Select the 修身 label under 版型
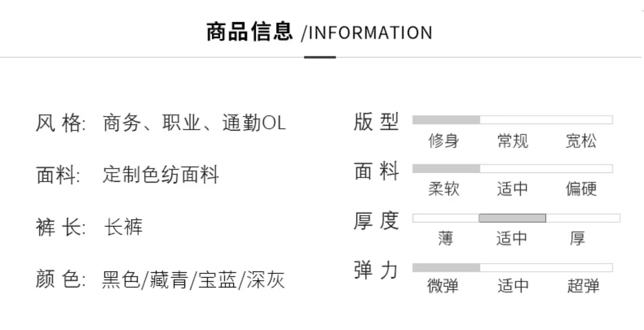Image resolution: width=644 pixels, height=330 pixels. (444, 141)
